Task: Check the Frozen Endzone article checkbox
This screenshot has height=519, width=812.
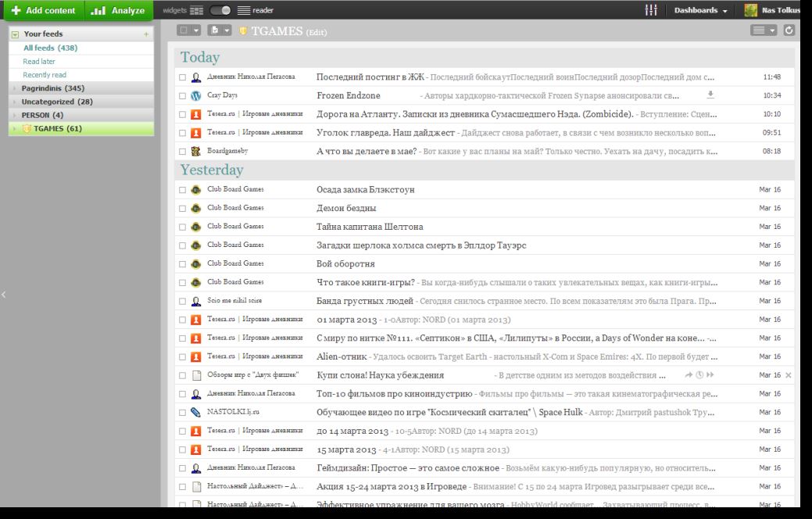Action: click(182, 96)
